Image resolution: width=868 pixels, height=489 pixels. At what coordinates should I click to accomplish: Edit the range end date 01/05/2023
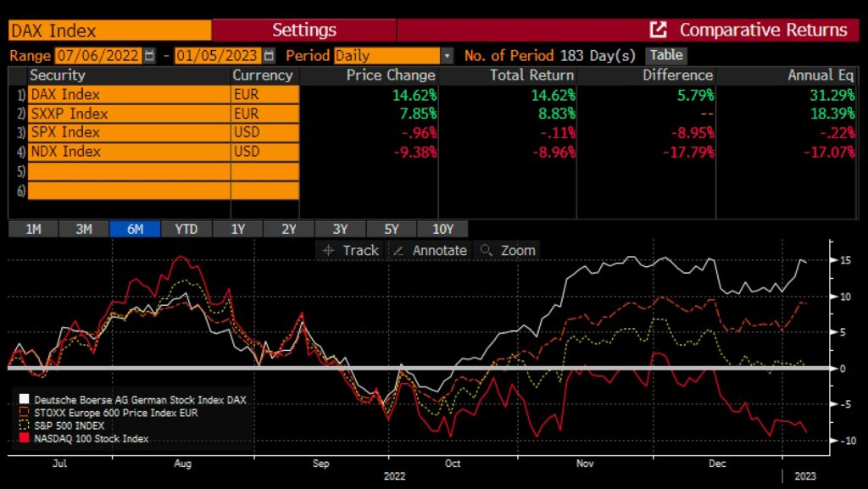tap(217, 56)
